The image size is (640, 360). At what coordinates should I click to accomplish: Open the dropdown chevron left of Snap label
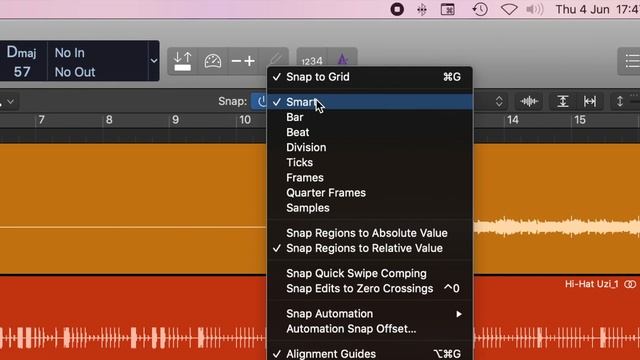coord(11,101)
